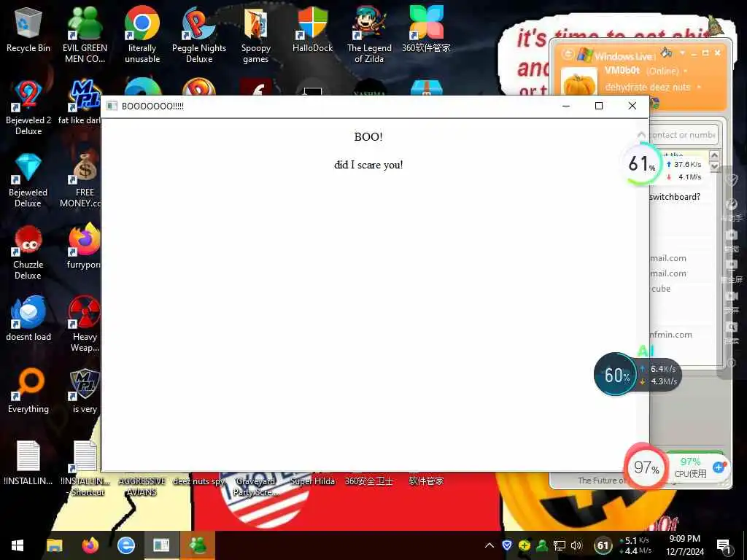
Task: Click the blue plus button beside CPU使用
Action: pyautogui.click(x=719, y=467)
